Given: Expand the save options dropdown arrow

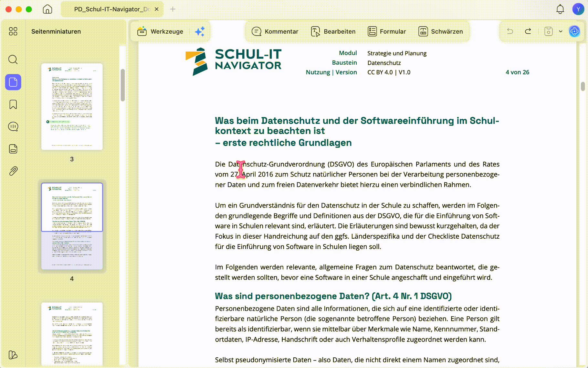Looking at the screenshot, I should pos(561,31).
